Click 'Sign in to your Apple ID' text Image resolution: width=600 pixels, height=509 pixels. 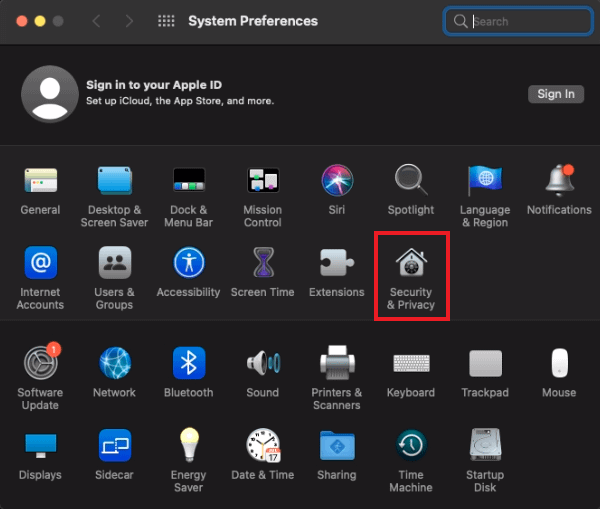[154, 85]
